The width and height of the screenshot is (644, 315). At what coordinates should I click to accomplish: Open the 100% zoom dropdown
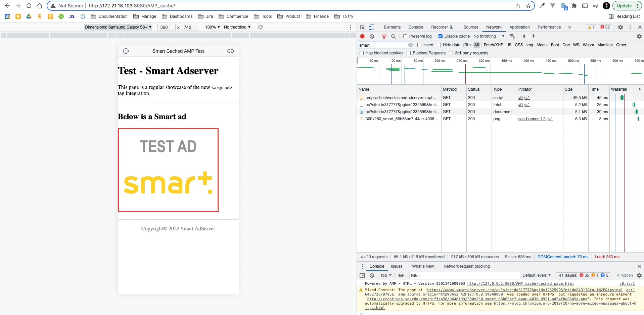click(x=213, y=27)
